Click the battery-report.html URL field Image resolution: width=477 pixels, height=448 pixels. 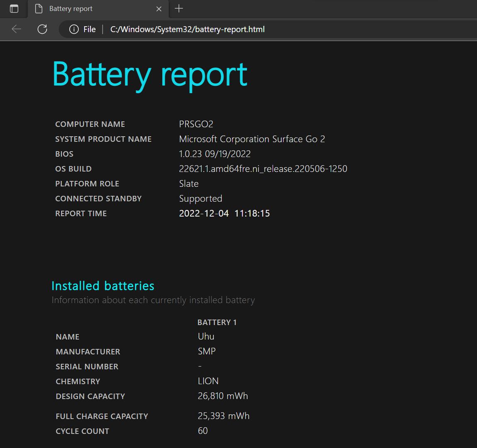pos(187,29)
